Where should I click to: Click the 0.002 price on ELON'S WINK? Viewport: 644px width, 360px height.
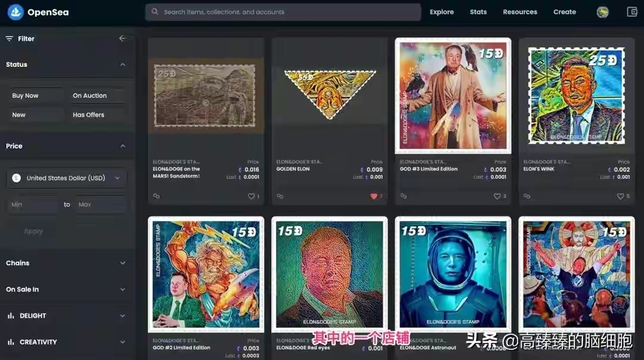coord(622,169)
